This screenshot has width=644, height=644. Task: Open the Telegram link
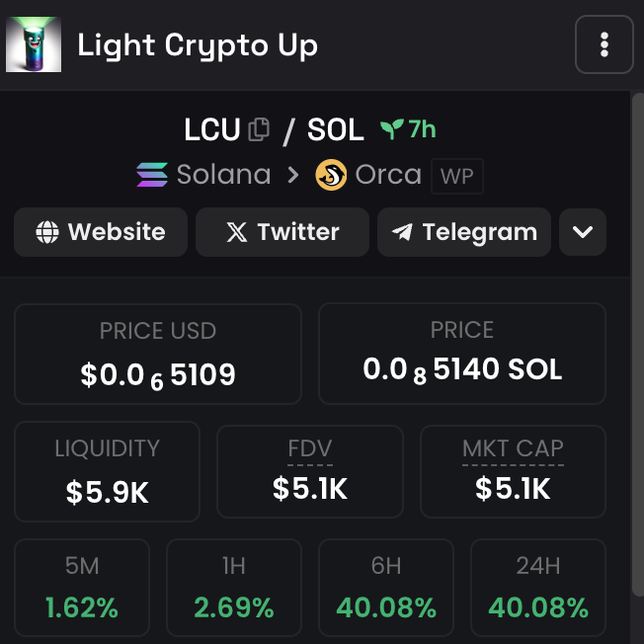pos(464,232)
